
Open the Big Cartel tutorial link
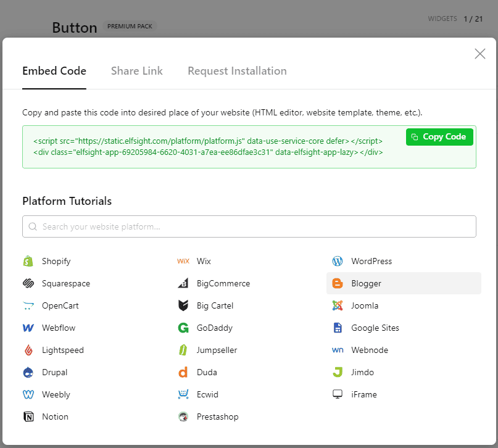215,305
